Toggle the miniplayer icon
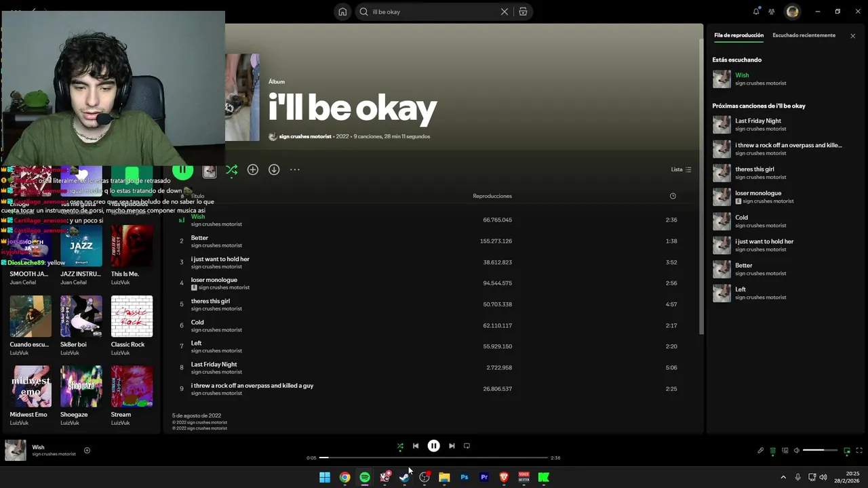 [847, 451]
